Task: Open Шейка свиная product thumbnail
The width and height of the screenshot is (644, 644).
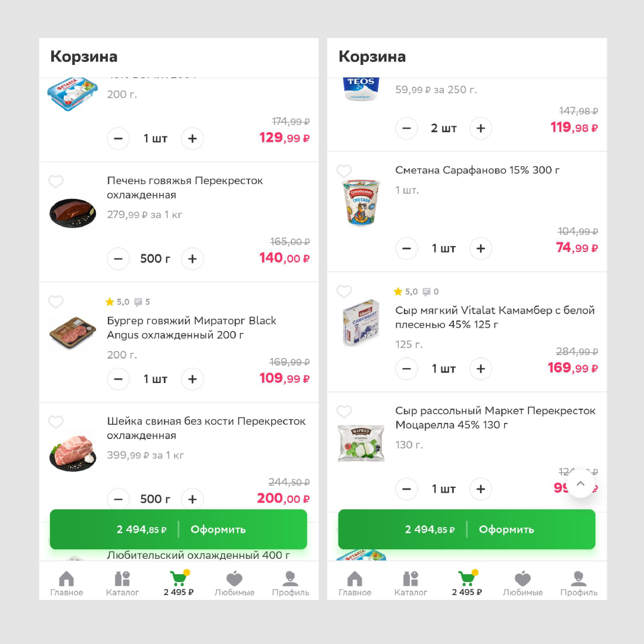Action: pyautogui.click(x=73, y=453)
